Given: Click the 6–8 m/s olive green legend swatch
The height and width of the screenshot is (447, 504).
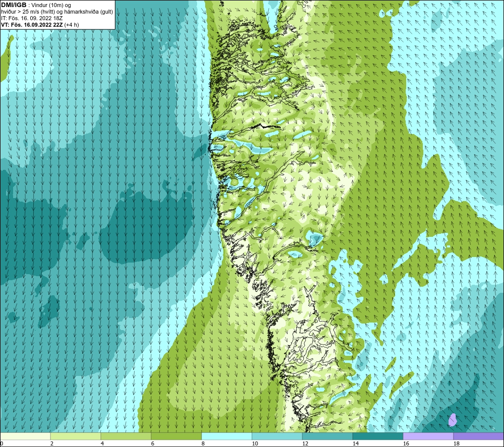Looking at the screenshot, I should (176, 436).
